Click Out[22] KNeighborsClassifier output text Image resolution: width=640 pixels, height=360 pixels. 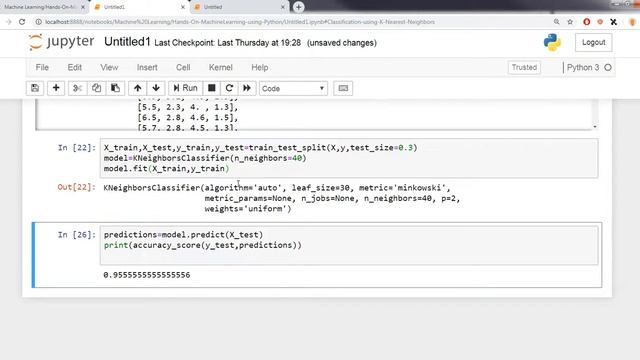point(282,198)
